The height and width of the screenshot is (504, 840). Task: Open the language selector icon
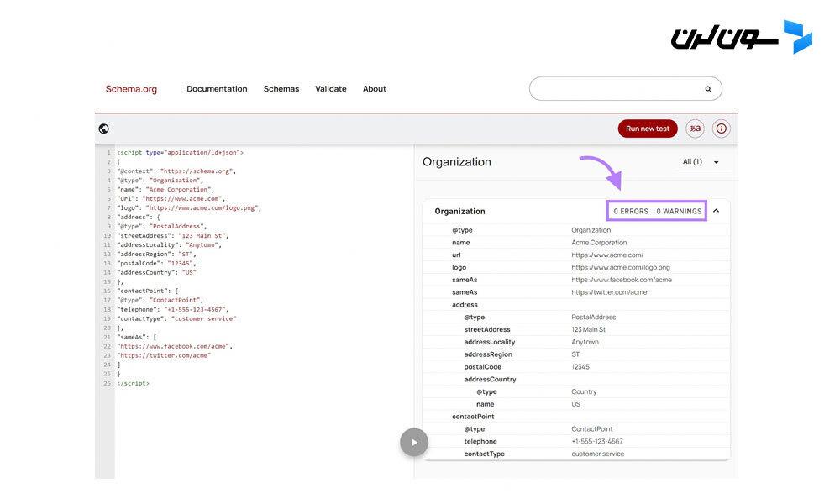click(695, 129)
